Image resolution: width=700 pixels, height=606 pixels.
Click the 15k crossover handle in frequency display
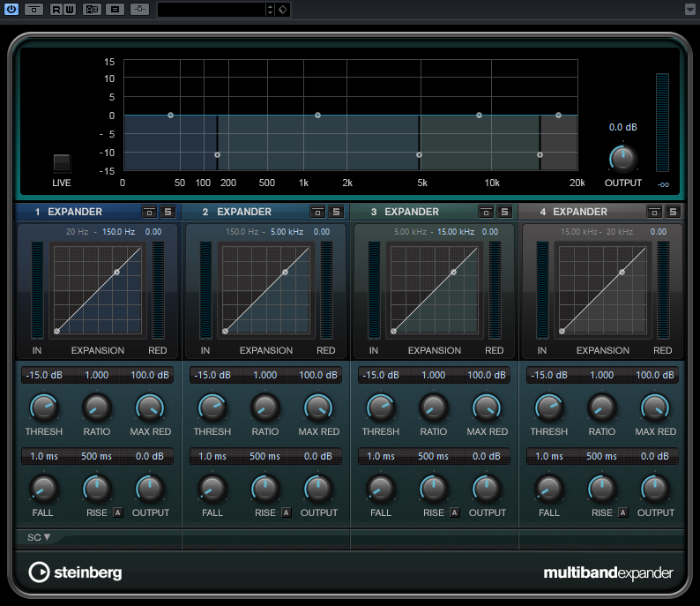point(540,155)
